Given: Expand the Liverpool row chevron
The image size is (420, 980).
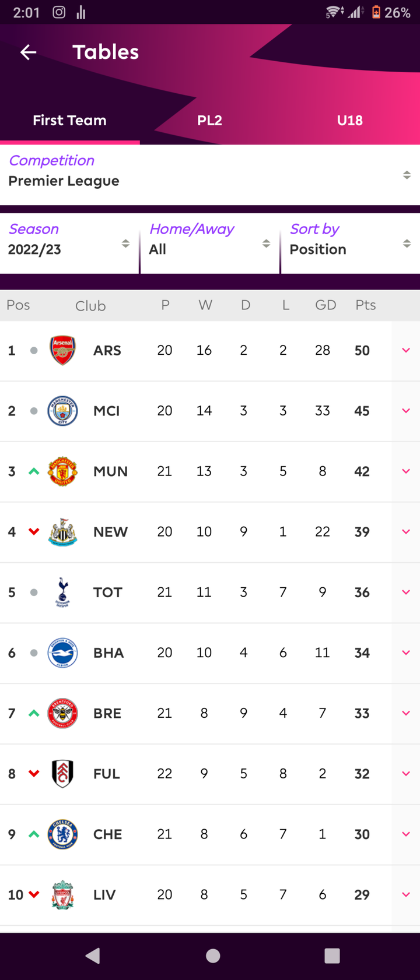Looking at the screenshot, I should [x=406, y=894].
